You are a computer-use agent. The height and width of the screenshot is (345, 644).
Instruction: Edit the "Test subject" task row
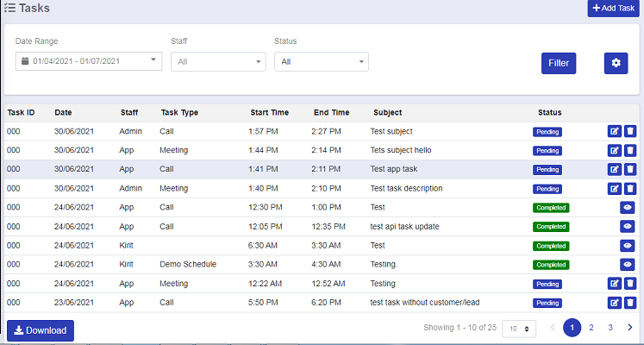click(x=615, y=131)
